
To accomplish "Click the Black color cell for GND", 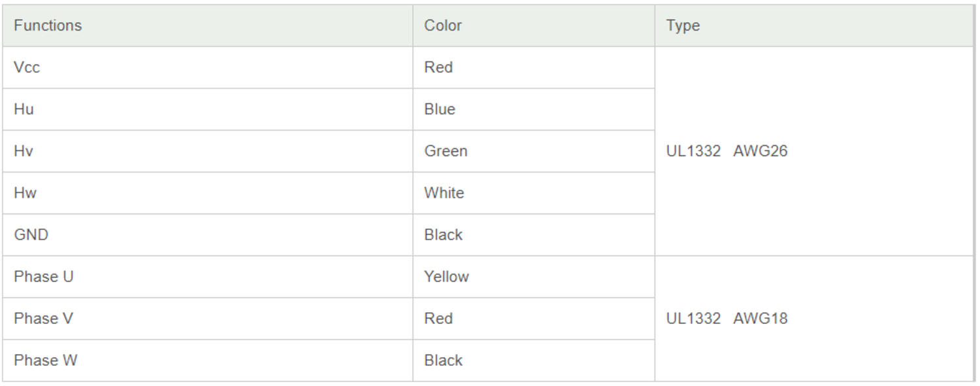I will coord(443,234).
